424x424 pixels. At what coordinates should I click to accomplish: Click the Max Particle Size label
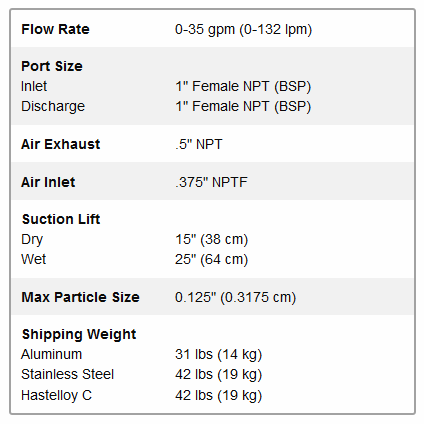(x=80, y=297)
